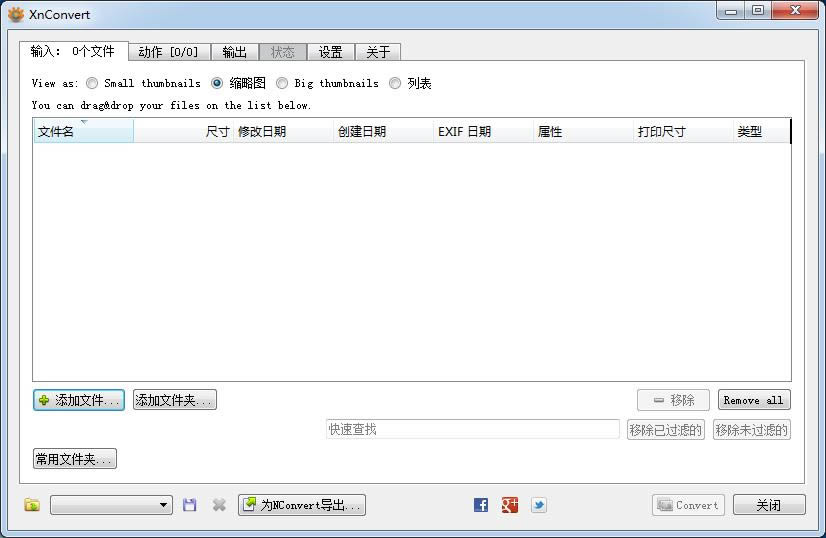
Task: Click the 移除 button
Action: [673, 400]
